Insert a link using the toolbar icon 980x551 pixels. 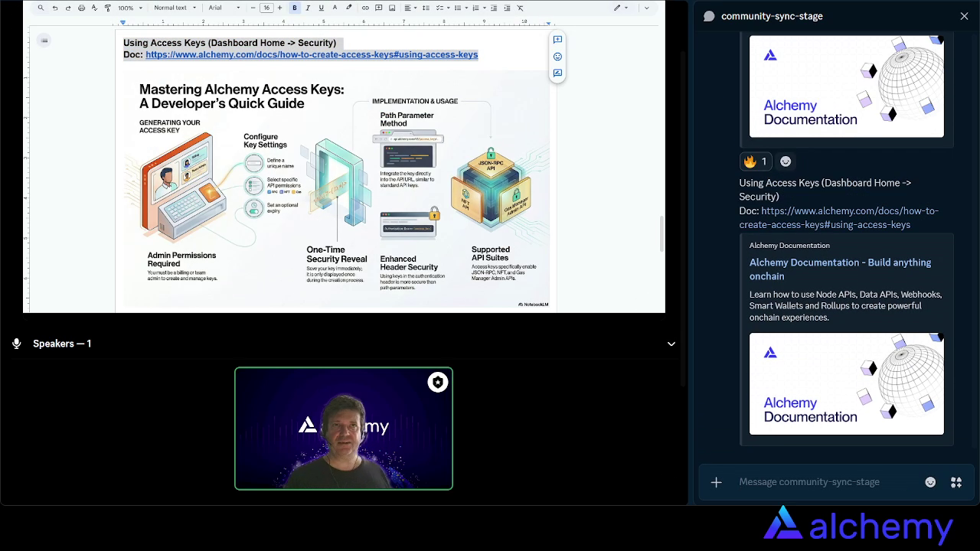(x=365, y=8)
